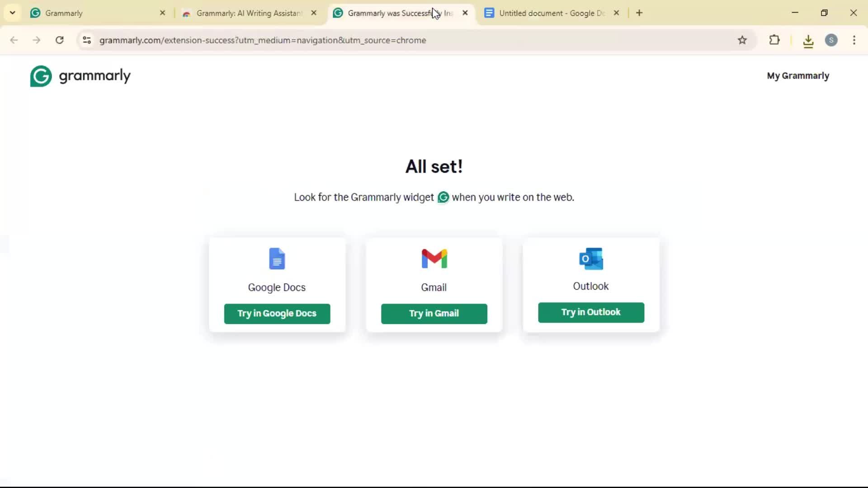Image resolution: width=868 pixels, height=488 pixels.
Task: View site information icon in address bar
Action: pos(87,40)
